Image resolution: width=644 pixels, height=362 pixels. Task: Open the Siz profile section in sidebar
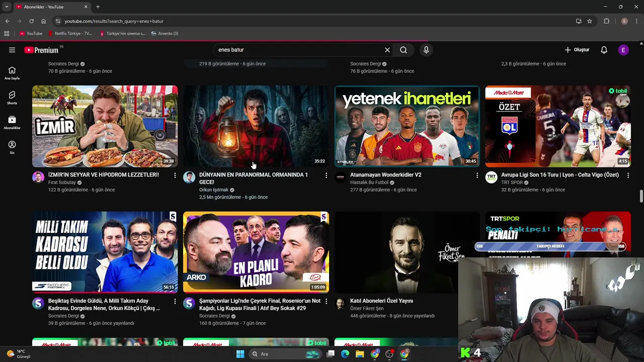(x=12, y=147)
